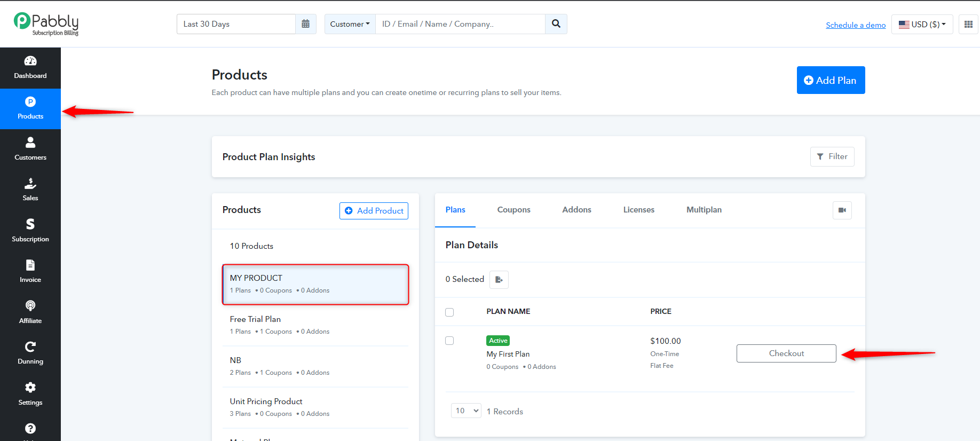Click the video tutorial camera icon
This screenshot has width=980, height=441.
tap(842, 210)
